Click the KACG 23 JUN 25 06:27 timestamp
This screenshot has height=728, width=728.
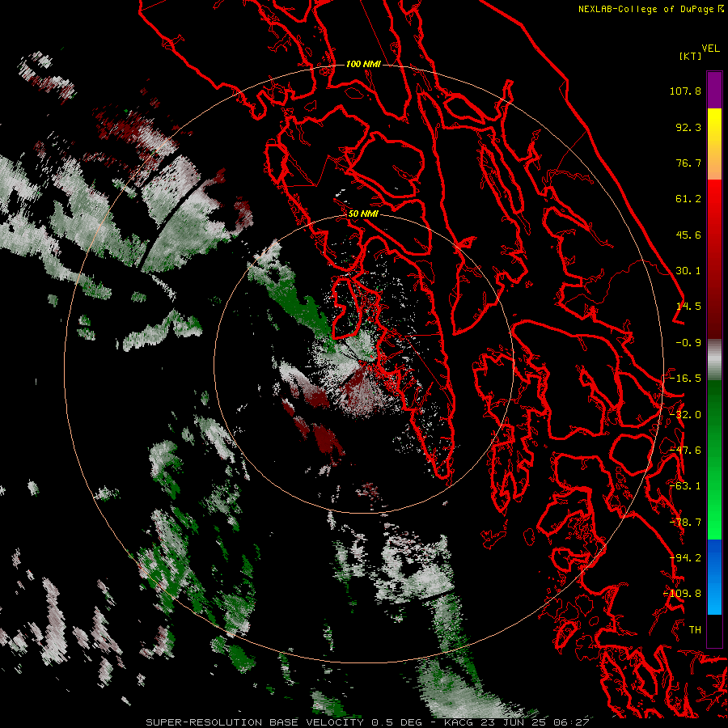click(517, 722)
